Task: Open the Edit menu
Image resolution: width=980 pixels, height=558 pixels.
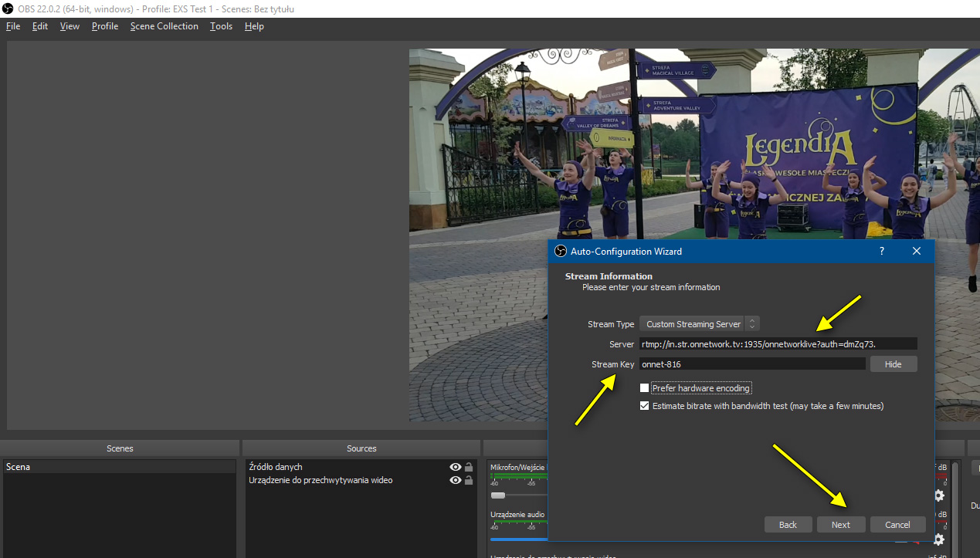Action: 40,26
